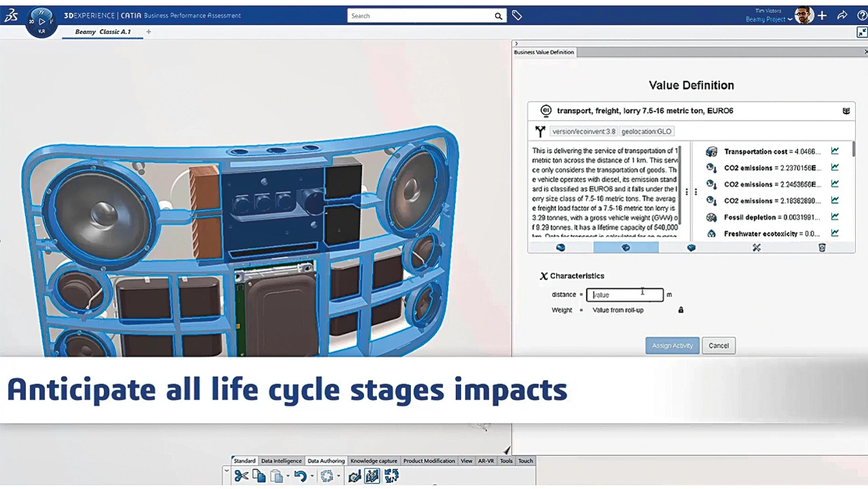Image resolution: width=868 pixels, height=489 pixels.
Task: Select the crossed tools icon tab
Action: point(756,248)
